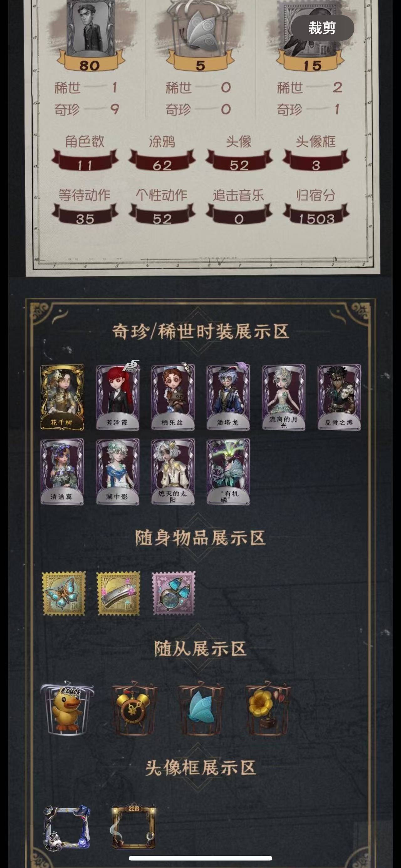This screenshot has width=401, height=868.
Task: Select the blue butterfly pet in cage
Action: 201,707
